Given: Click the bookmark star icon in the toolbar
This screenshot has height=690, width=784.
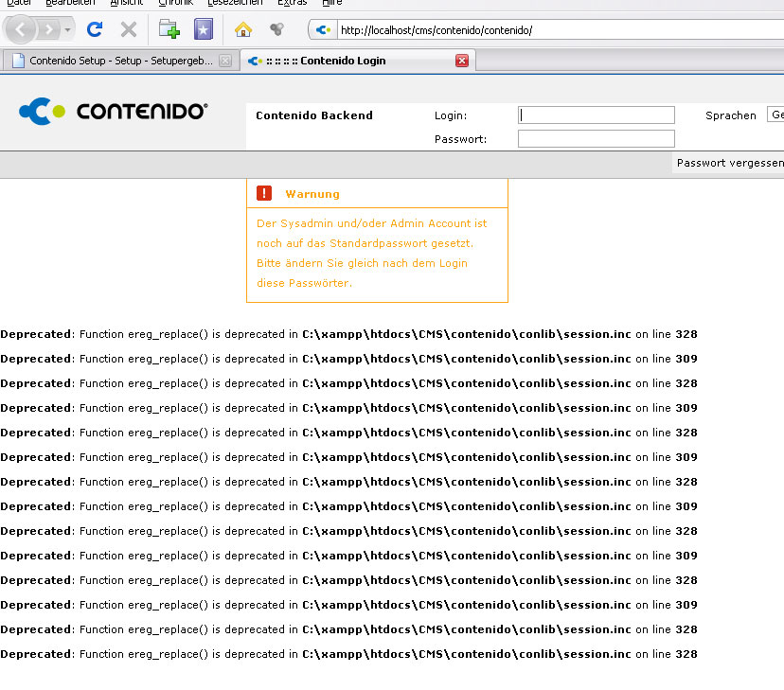Looking at the screenshot, I should coord(204,29).
